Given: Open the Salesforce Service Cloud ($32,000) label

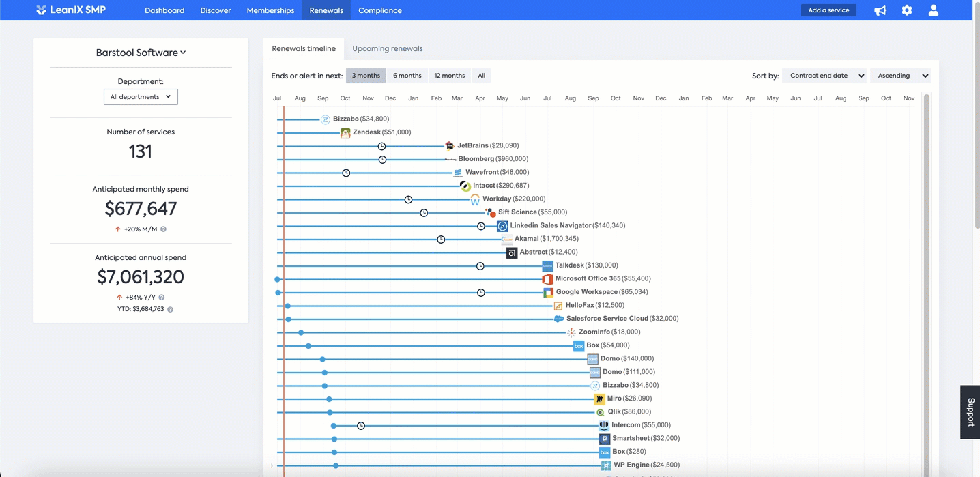Looking at the screenshot, I should point(622,319).
